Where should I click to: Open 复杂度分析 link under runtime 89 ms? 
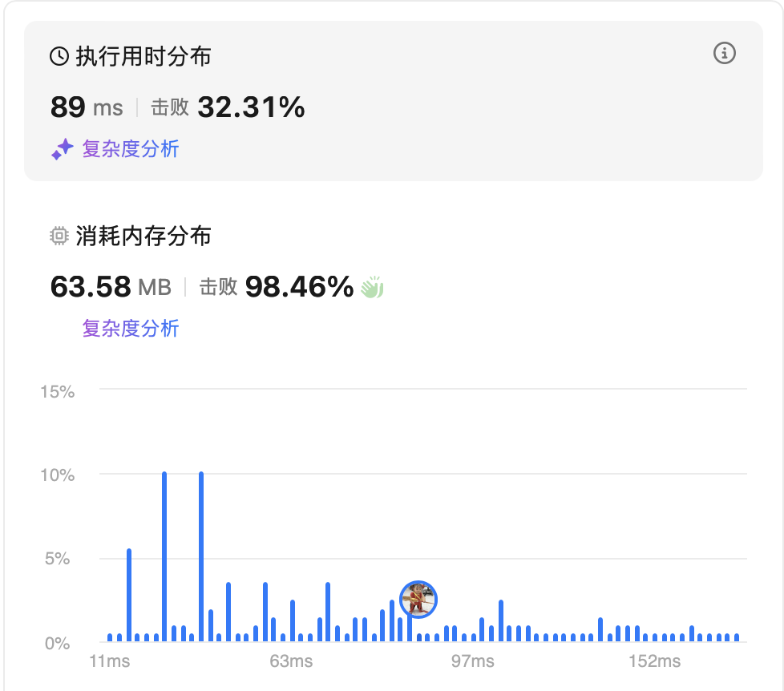131,149
